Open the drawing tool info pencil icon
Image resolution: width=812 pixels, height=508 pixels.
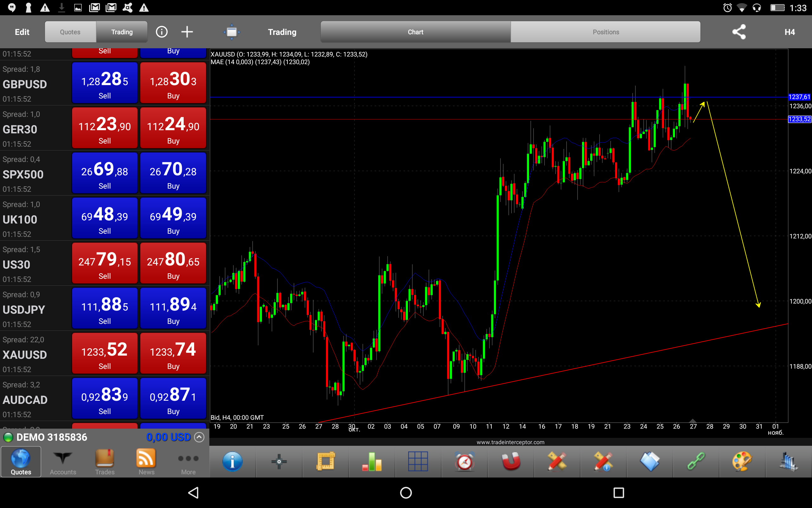603,461
